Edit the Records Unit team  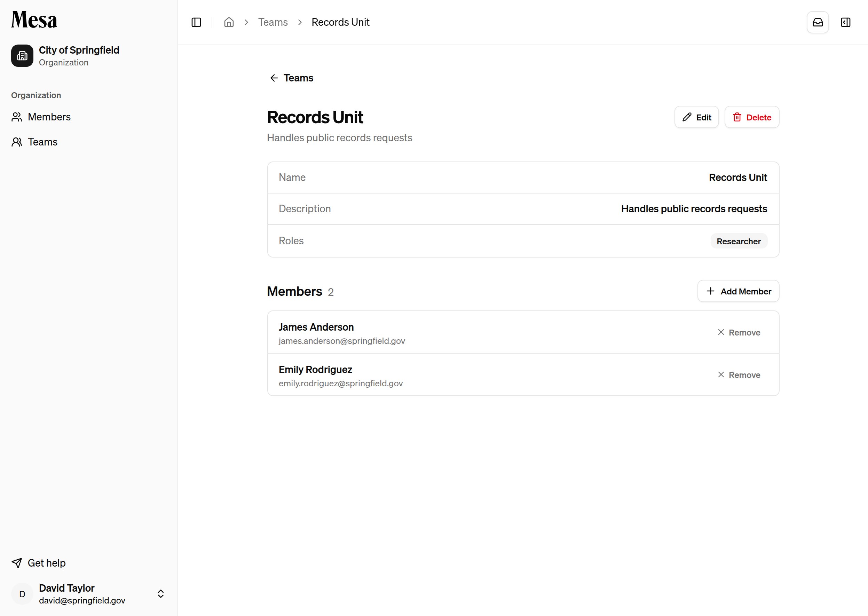(696, 117)
